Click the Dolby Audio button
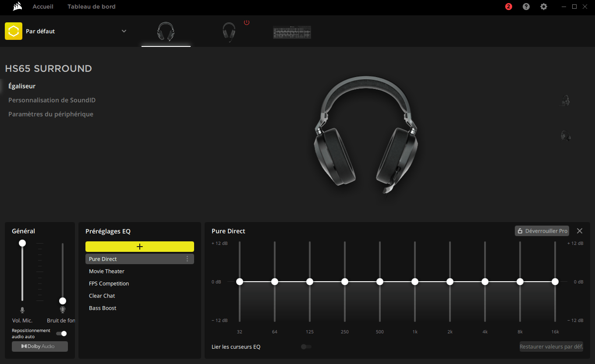The image size is (595, 364). point(40,346)
